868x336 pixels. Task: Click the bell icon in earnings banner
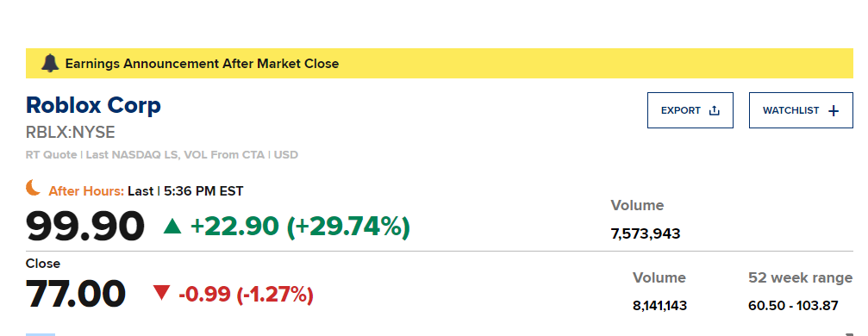[x=50, y=63]
